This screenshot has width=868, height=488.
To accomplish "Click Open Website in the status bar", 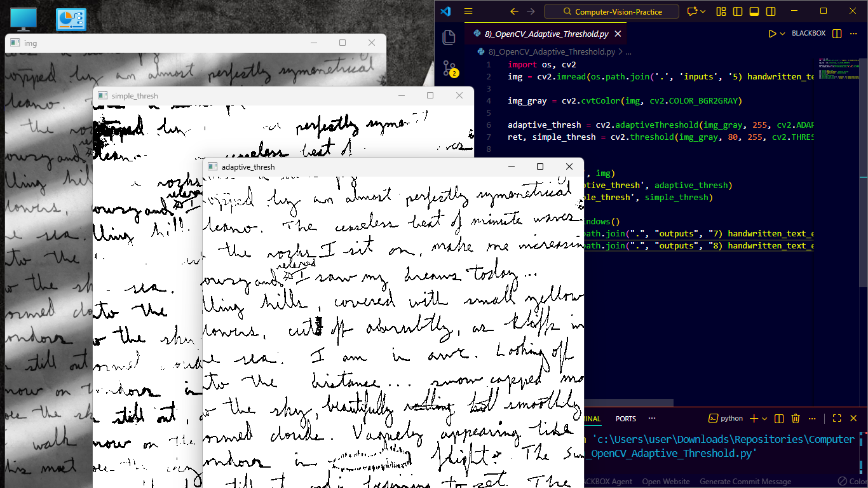I will tap(667, 482).
